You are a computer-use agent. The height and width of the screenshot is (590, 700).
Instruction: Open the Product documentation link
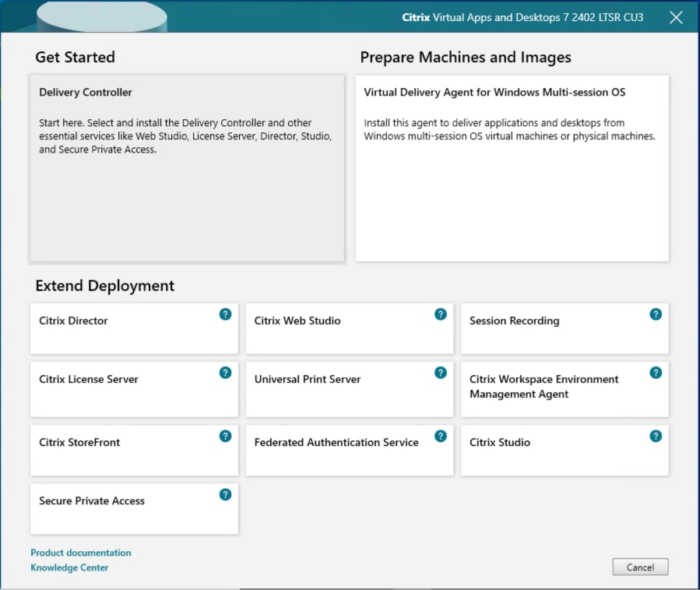point(81,553)
